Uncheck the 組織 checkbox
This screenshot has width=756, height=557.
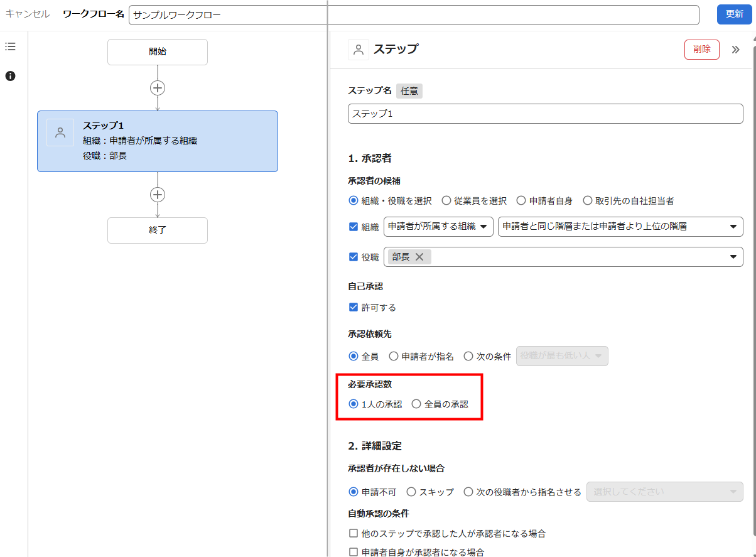pyautogui.click(x=354, y=227)
